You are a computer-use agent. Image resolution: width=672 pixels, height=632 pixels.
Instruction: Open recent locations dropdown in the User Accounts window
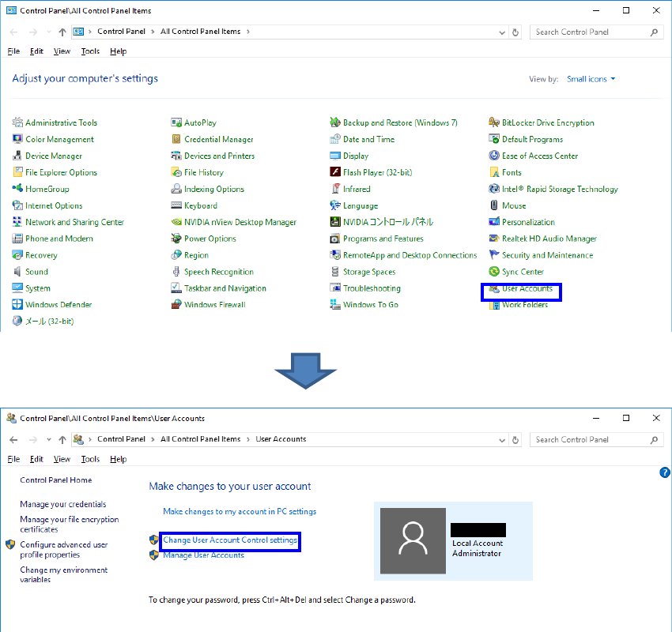click(49, 439)
